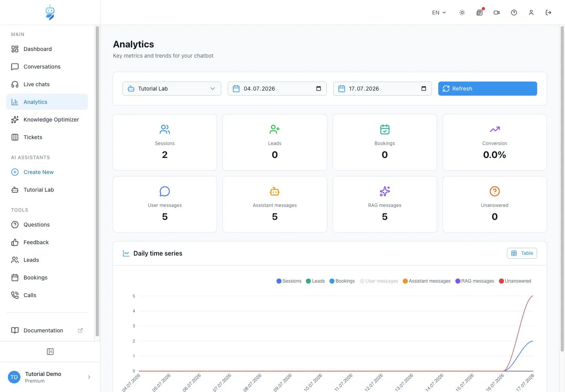Click the User messages bubble icon

point(165,191)
